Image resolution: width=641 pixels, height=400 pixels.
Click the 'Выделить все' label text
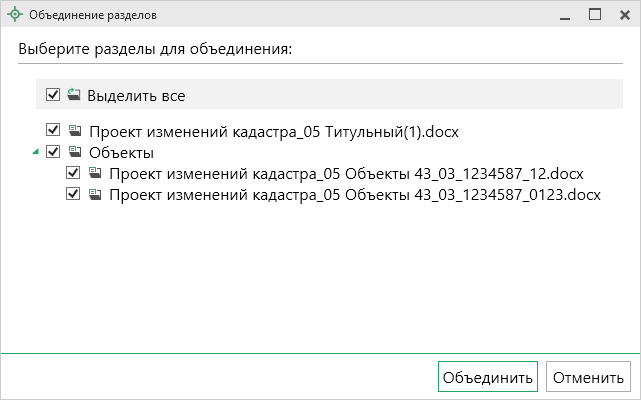click(136, 96)
